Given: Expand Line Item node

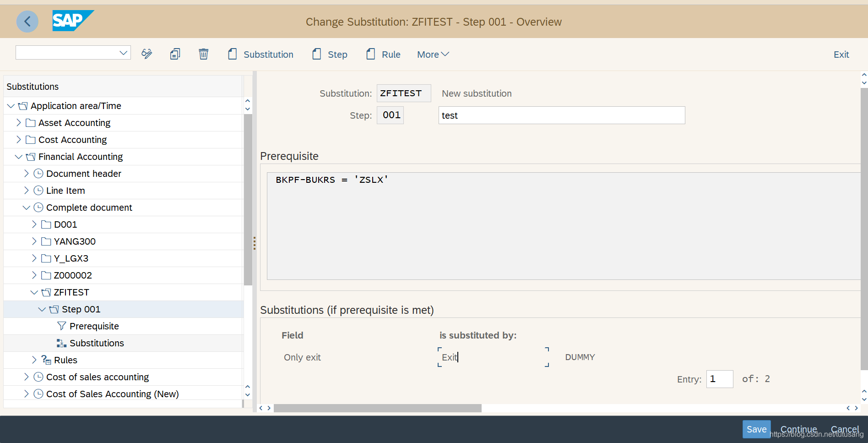Looking at the screenshot, I should 27,191.
